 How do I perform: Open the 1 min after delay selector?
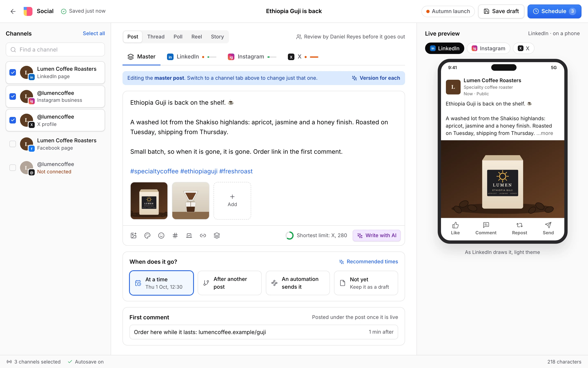point(381,332)
